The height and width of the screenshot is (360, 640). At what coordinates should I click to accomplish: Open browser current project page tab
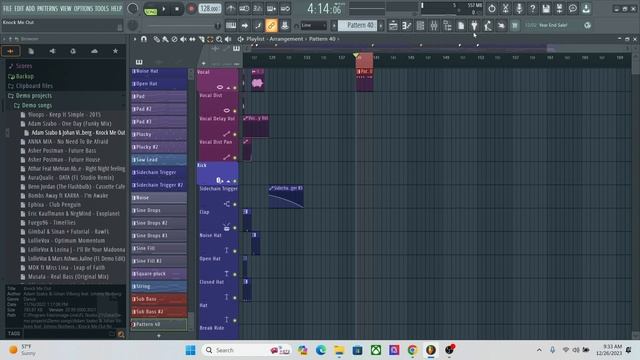coord(31,51)
